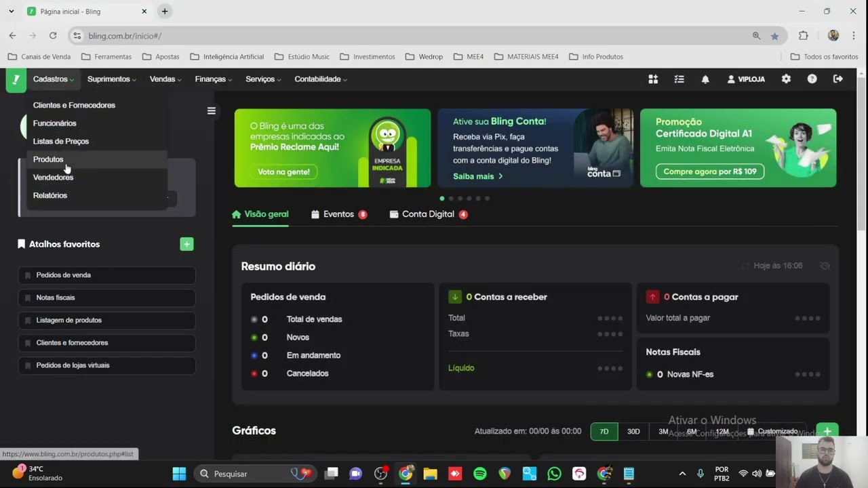Screen dimensions: 868x488
Task: Open Pedidos de venda shortcut
Action: [x=107, y=275]
